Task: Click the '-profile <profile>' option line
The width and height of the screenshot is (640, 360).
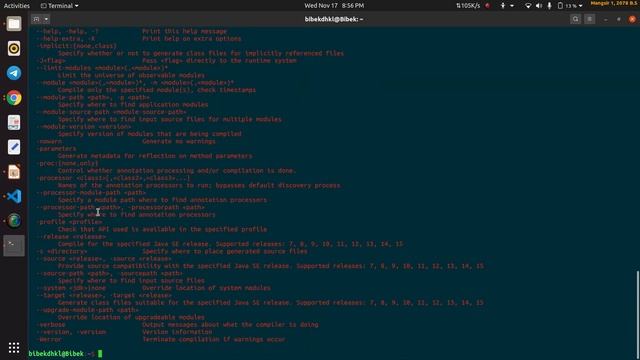Action: 70,222
